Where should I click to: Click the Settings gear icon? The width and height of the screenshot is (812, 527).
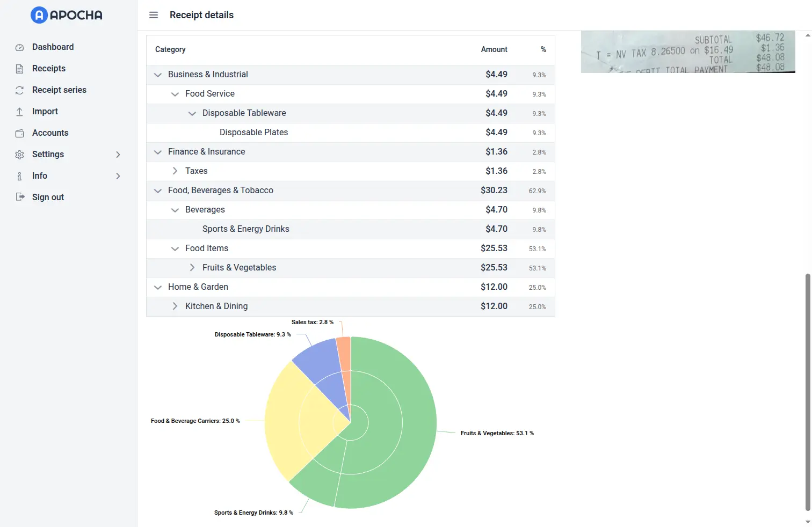(x=19, y=154)
